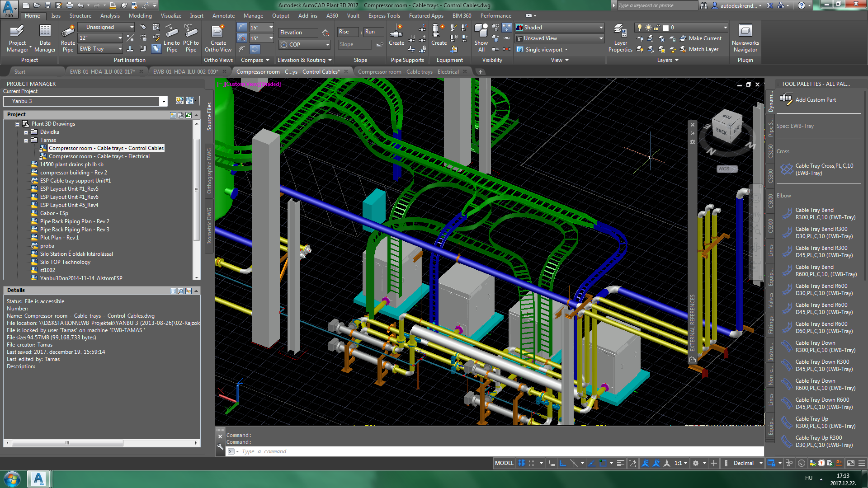Open the Structure ribbon tab
Screen dimensions: 868x488
click(x=80, y=16)
